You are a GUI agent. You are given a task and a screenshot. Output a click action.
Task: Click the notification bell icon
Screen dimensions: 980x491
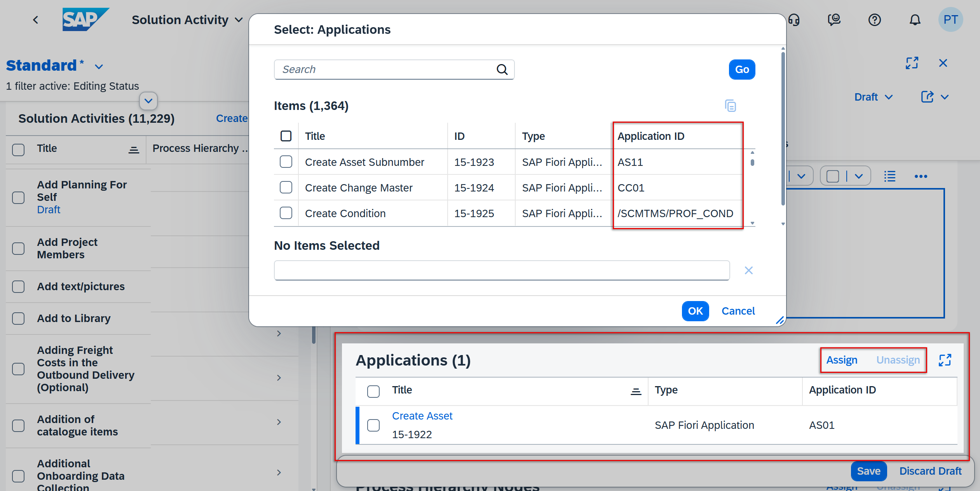pos(915,20)
